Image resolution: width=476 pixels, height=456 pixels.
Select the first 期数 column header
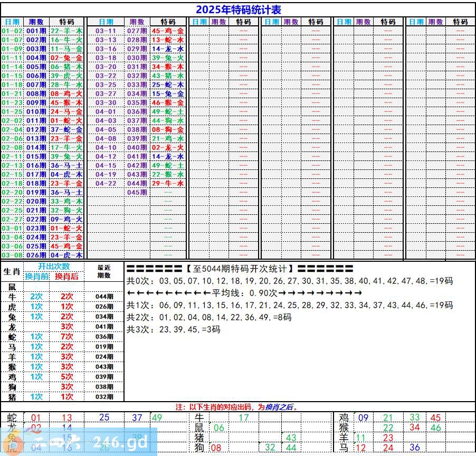coord(36,22)
